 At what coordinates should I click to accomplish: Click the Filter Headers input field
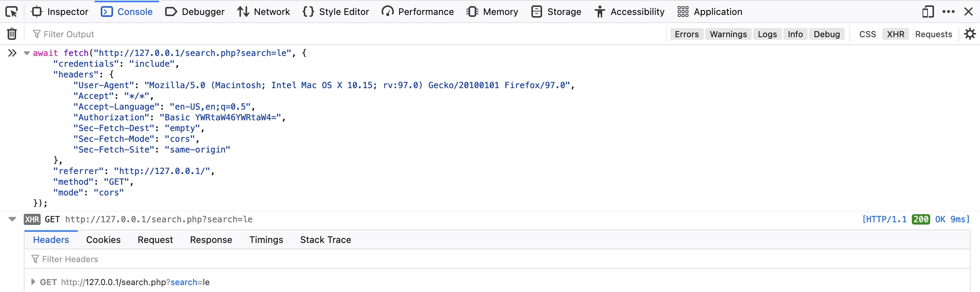pyautogui.click(x=153, y=259)
